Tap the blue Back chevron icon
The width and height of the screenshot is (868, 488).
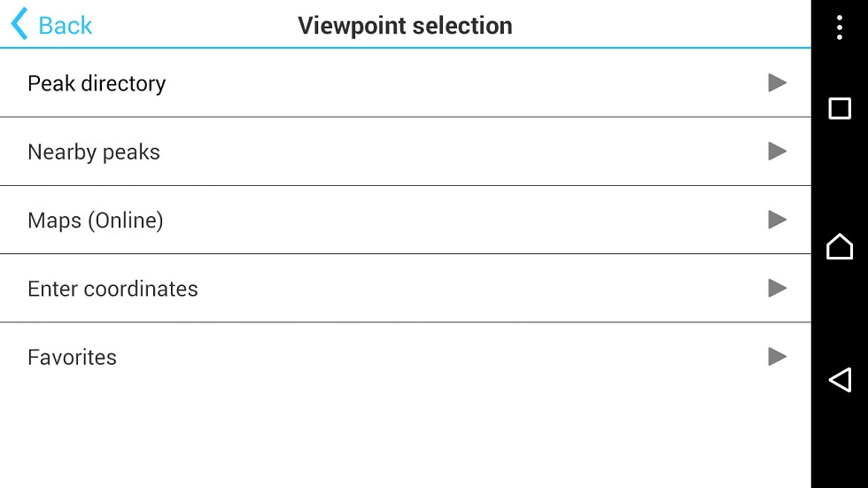(x=19, y=24)
